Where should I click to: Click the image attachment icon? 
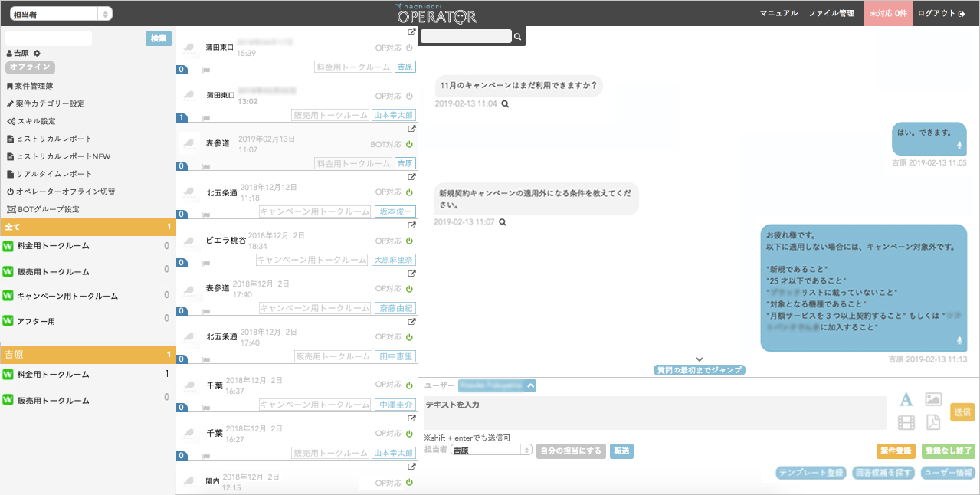pyautogui.click(x=932, y=399)
